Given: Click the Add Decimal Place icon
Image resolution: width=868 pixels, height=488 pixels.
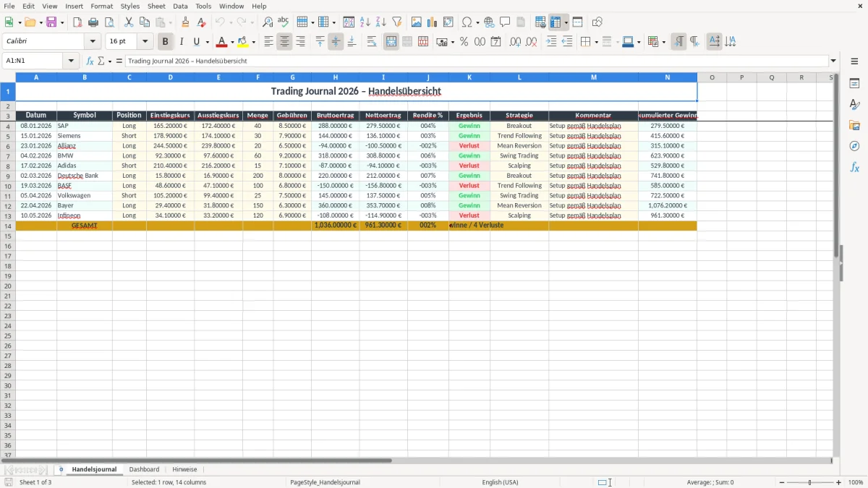Looking at the screenshot, I should (x=516, y=42).
